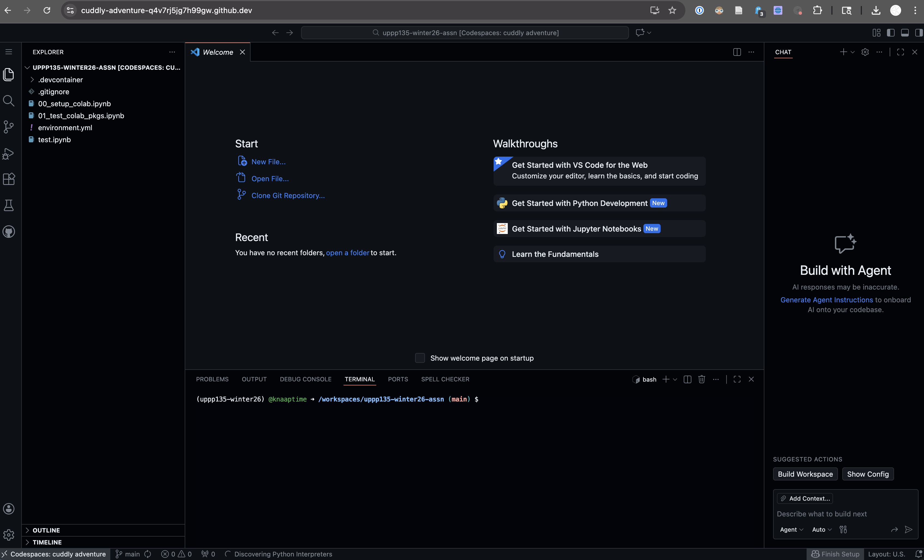The image size is (924, 560).
Task: Split the editor to the right
Action: [x=737, y=52]
